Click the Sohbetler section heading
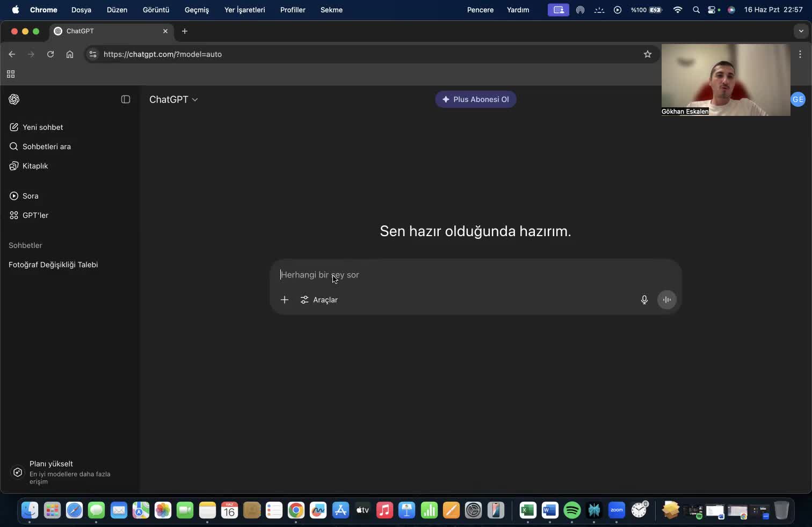The width and height of the screenshot is (812, 527). [25, 245]
